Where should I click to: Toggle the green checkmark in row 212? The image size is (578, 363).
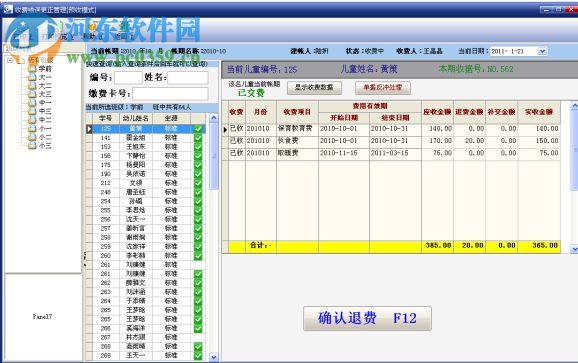(x=198, y=183)
